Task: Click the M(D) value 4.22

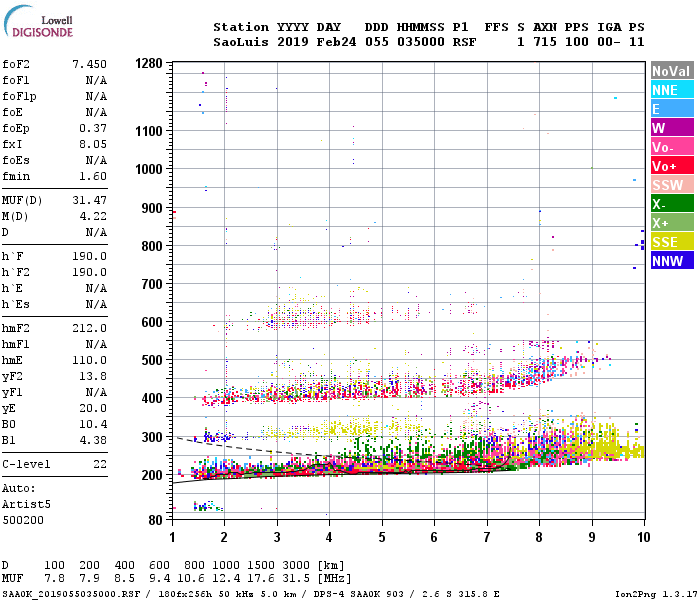Action: pyautogui.click(x=93, y=216)
